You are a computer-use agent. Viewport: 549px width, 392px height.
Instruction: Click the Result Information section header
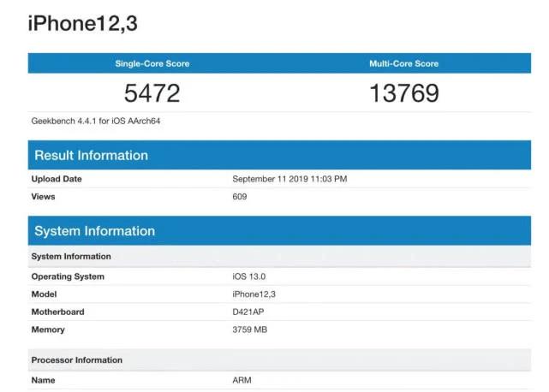279,155
